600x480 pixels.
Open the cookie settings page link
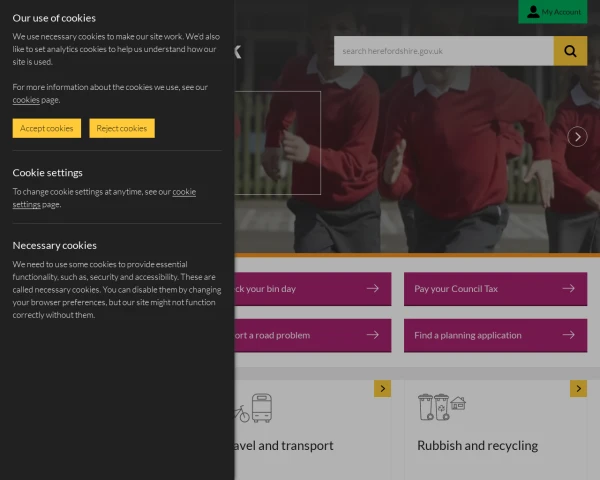[104, 198]
